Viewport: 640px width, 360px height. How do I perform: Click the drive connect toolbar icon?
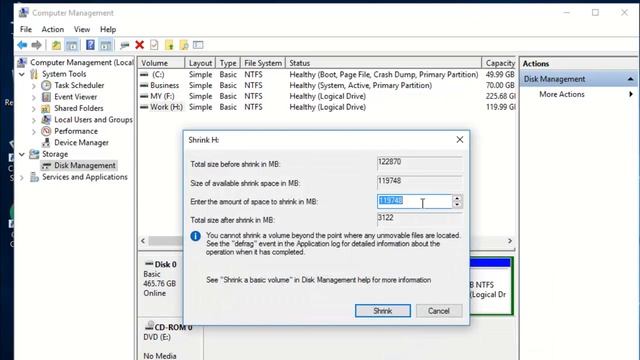pyautogui.click(x=124, y=45)
